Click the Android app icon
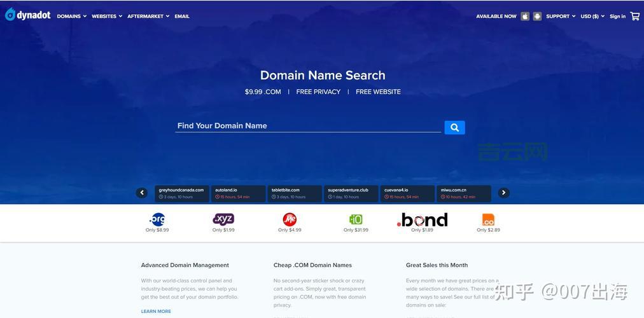Image resolution: width=644 pixels, height=318 pixels. pyautogui.click(x=537, y=17)
